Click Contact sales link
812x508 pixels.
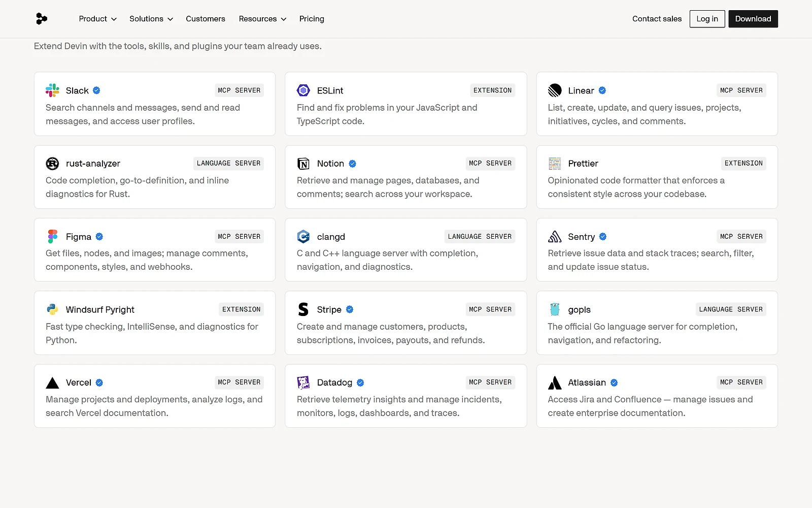tap(657, 19)
